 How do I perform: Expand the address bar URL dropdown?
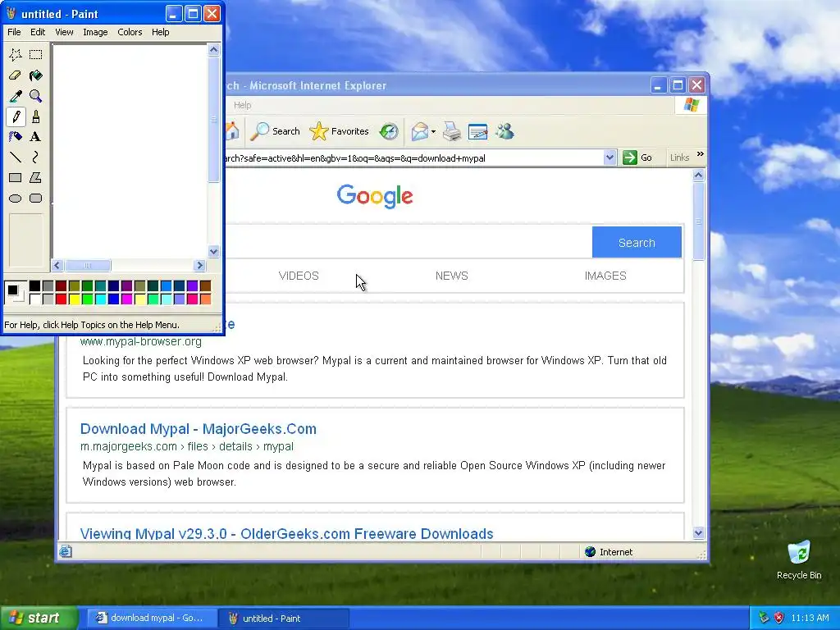click(x=609, y=158)
